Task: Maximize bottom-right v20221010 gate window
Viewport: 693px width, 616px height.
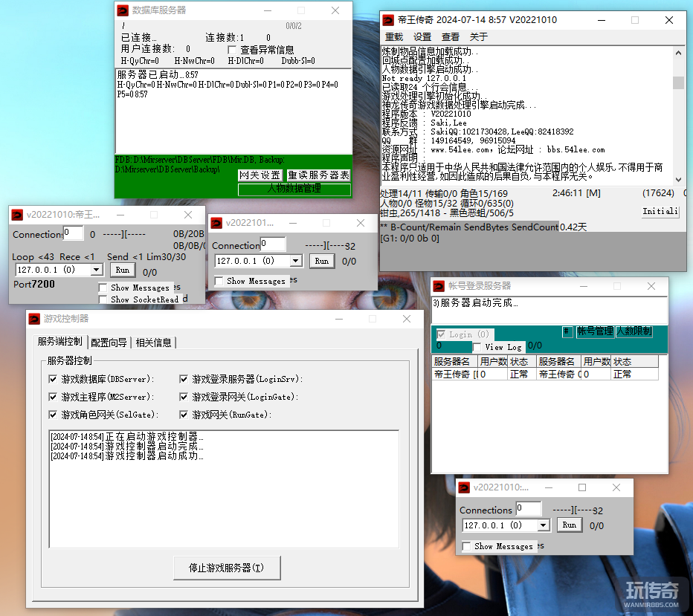Action: (x=582, y=487)
